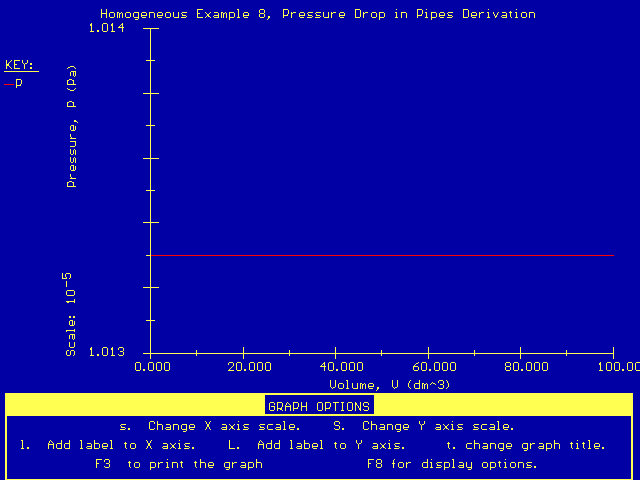Click the 1.013 Y-axis minimum value
640x480 pixels.
[108, 352]
